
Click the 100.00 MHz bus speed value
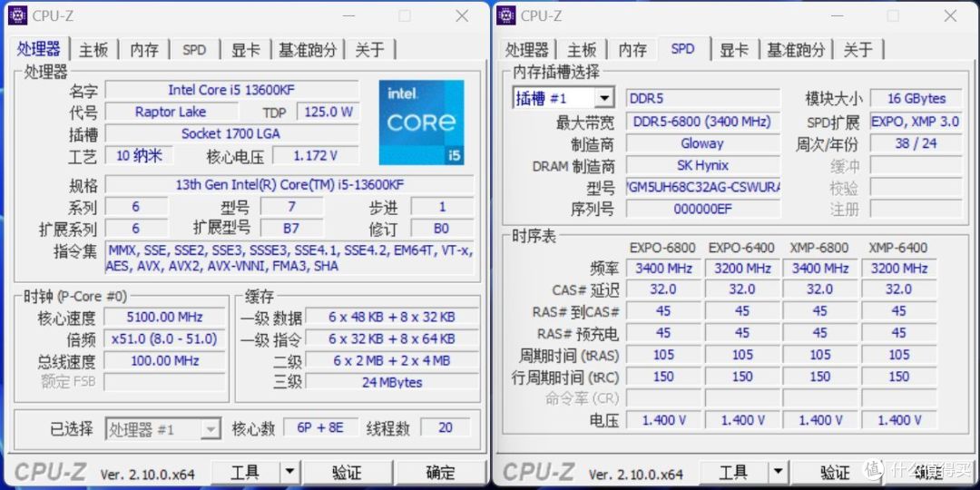(x=164, y=361)
